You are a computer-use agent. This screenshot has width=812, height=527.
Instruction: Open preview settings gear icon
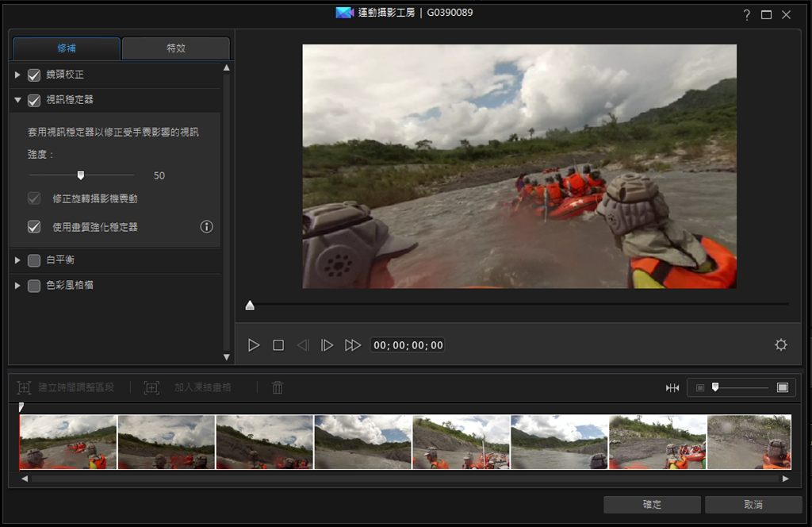pos(781,345)
